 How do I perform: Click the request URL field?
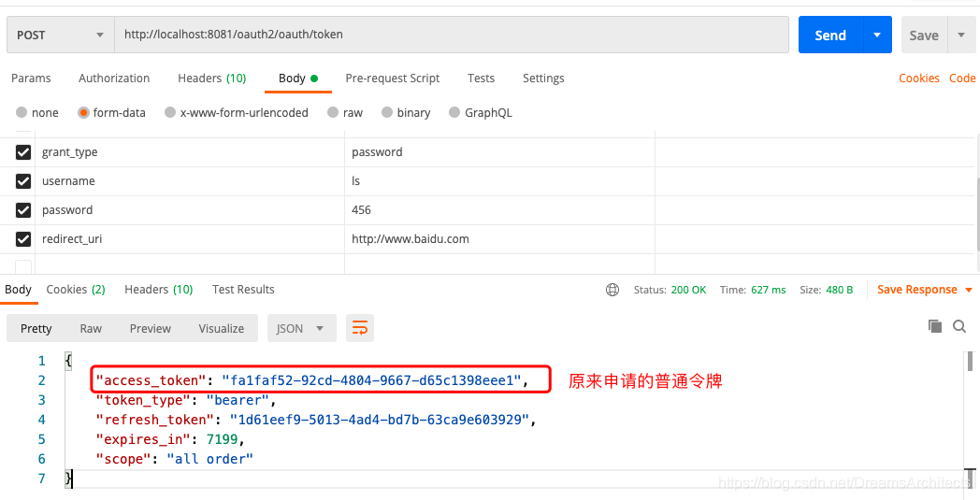click(452, 35)
